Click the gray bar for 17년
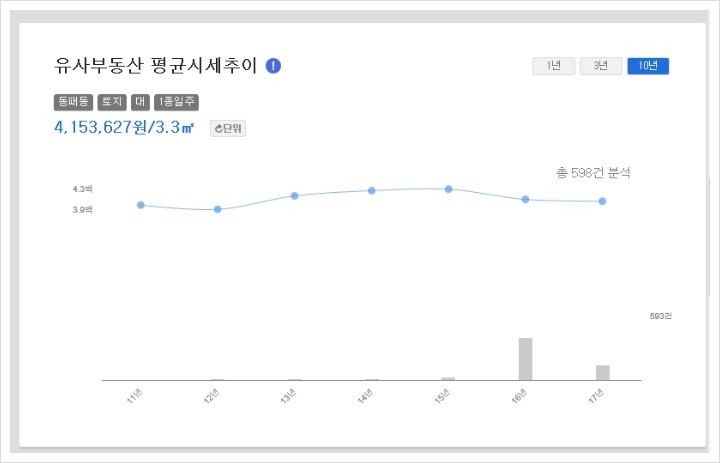 click(602, 372)
